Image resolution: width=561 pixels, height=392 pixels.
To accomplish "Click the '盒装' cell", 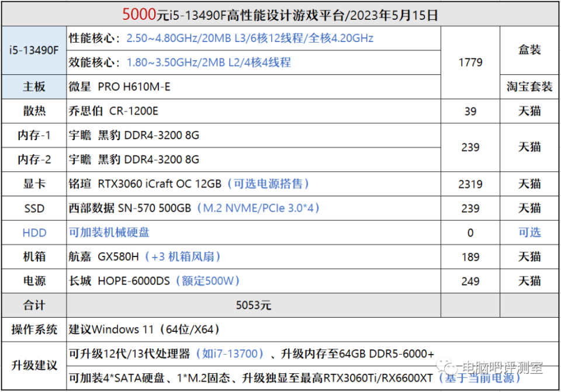I will pyautogui.click(x=529, y=50).
